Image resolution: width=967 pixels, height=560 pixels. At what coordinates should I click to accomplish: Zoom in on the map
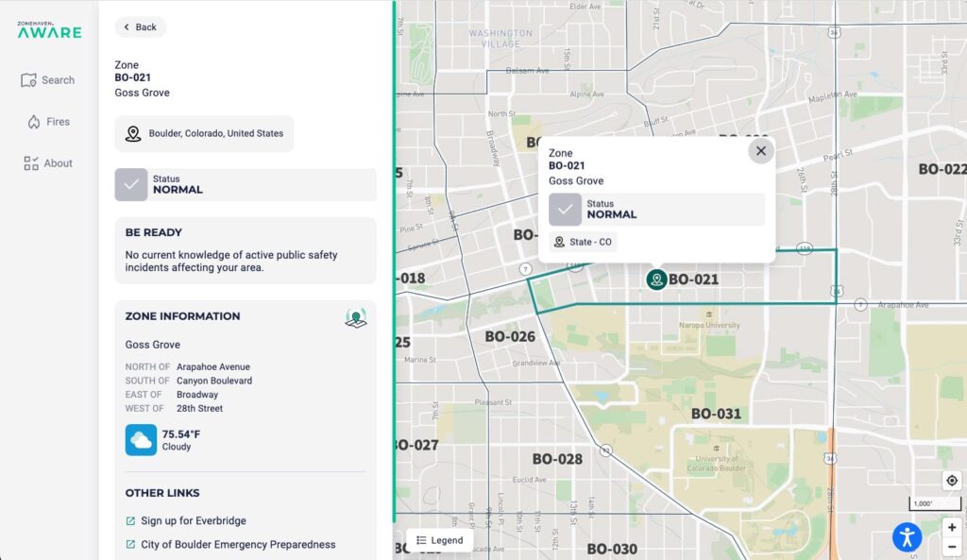point(952,527)
